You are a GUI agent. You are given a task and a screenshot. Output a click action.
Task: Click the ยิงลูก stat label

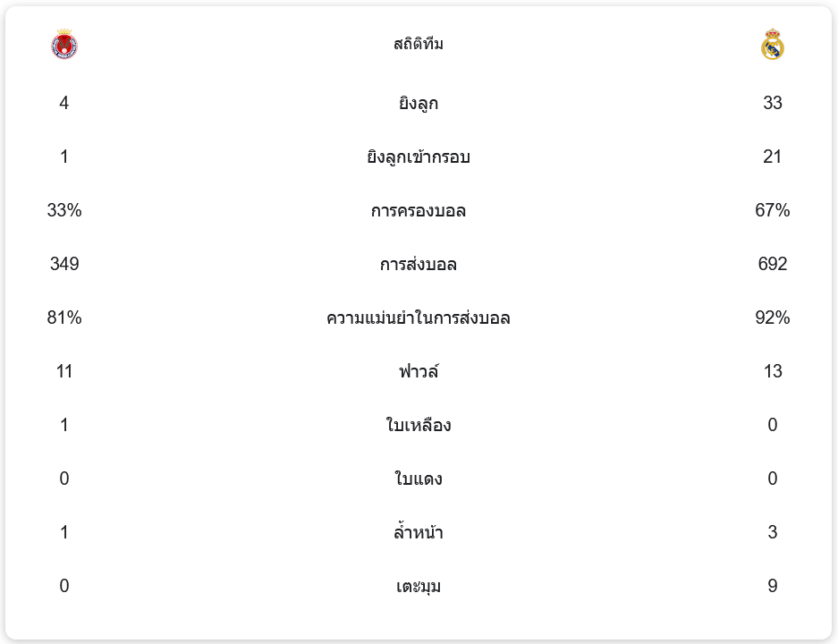(x=419, y=104)
